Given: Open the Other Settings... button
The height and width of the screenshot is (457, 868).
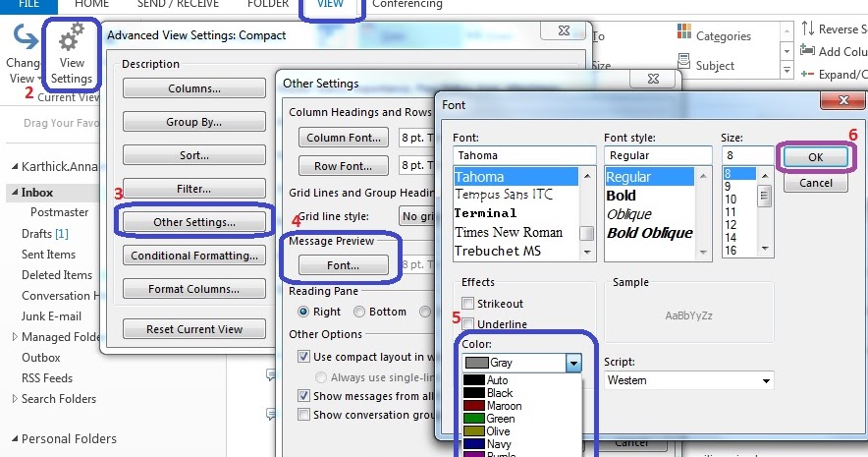Looking at the screenshot, I should [194, 221].
